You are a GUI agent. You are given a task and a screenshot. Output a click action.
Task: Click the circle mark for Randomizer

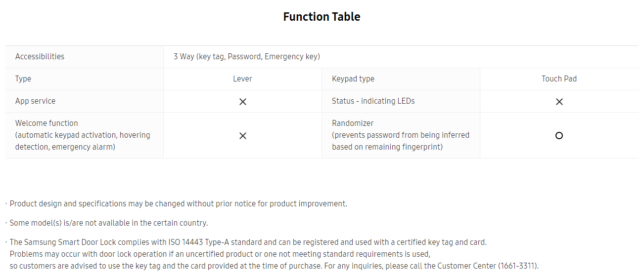559,135
